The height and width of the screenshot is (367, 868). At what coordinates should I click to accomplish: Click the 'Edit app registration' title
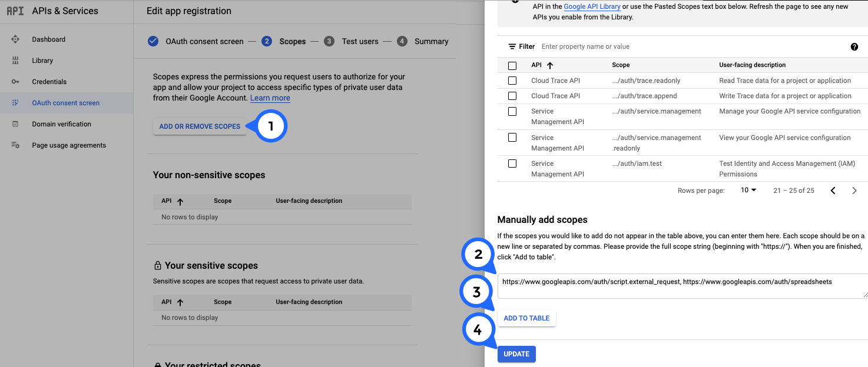coord(189,11)
